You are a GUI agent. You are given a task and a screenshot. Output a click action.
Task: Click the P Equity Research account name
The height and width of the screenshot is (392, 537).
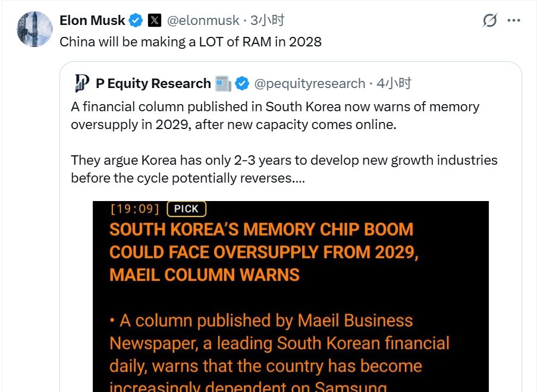coord(153,83)
